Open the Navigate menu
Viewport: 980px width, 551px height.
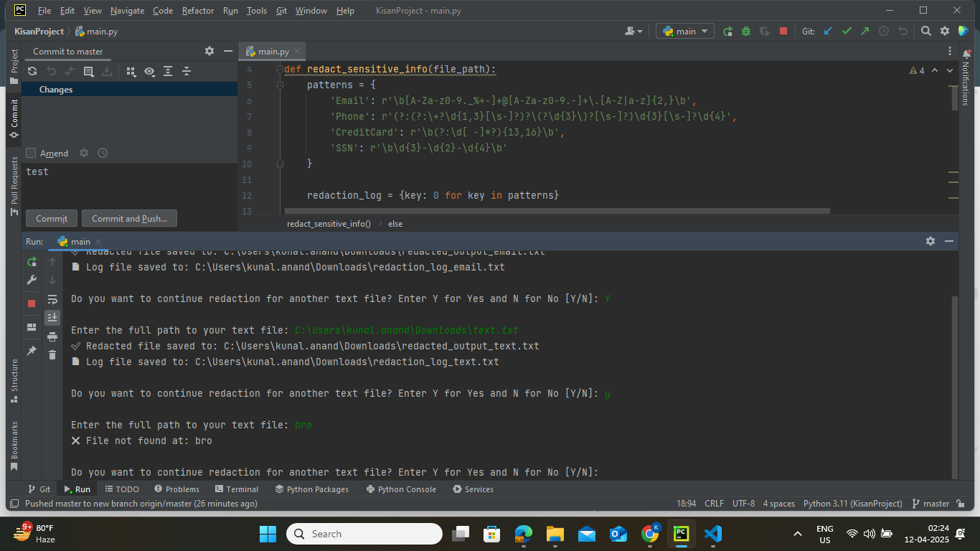click(x=127, y=11)
